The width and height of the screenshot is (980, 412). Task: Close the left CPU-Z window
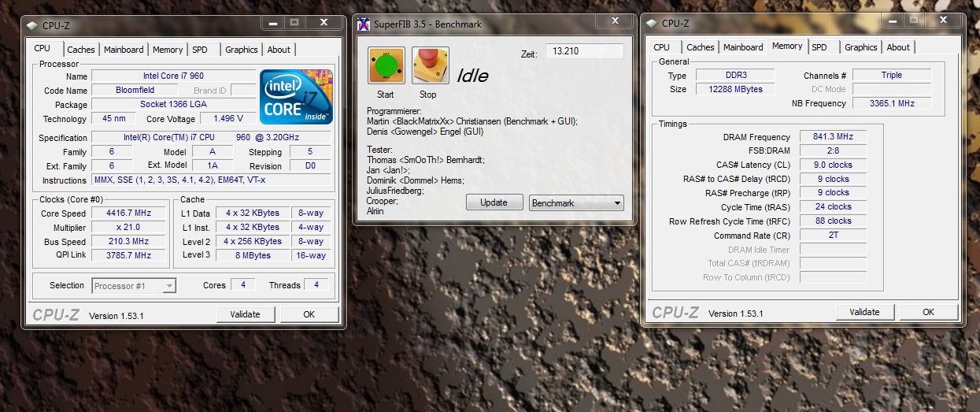click(x=323, y=22)
